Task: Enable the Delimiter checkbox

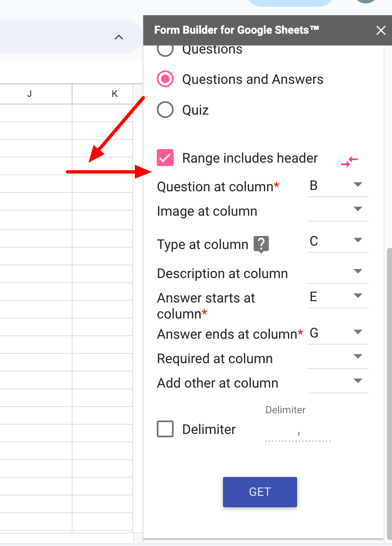Action: 165,429
